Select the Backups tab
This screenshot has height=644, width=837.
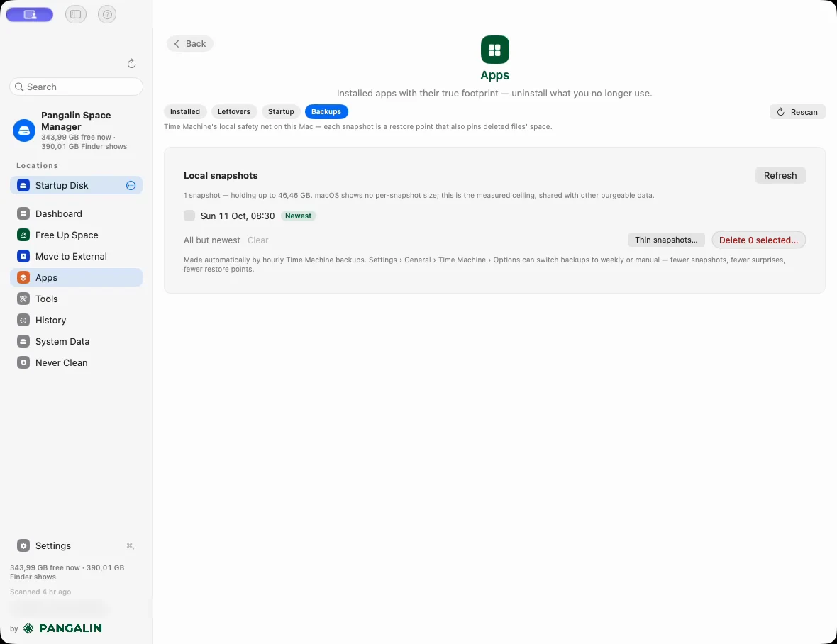(x=326, y=111)
